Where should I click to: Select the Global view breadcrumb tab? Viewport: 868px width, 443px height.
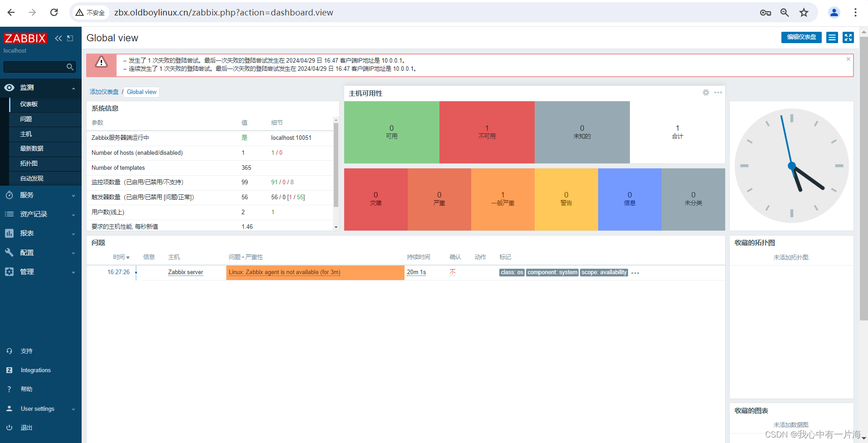(141, 92)
